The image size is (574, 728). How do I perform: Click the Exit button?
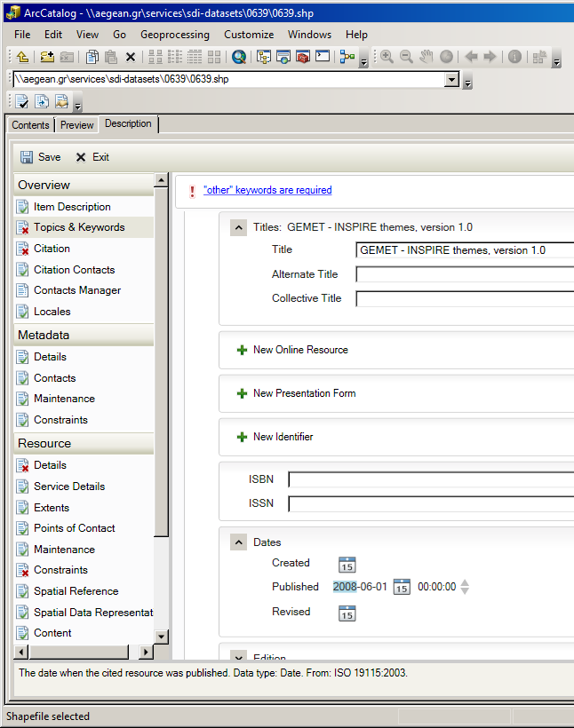(x=92, y=157)
